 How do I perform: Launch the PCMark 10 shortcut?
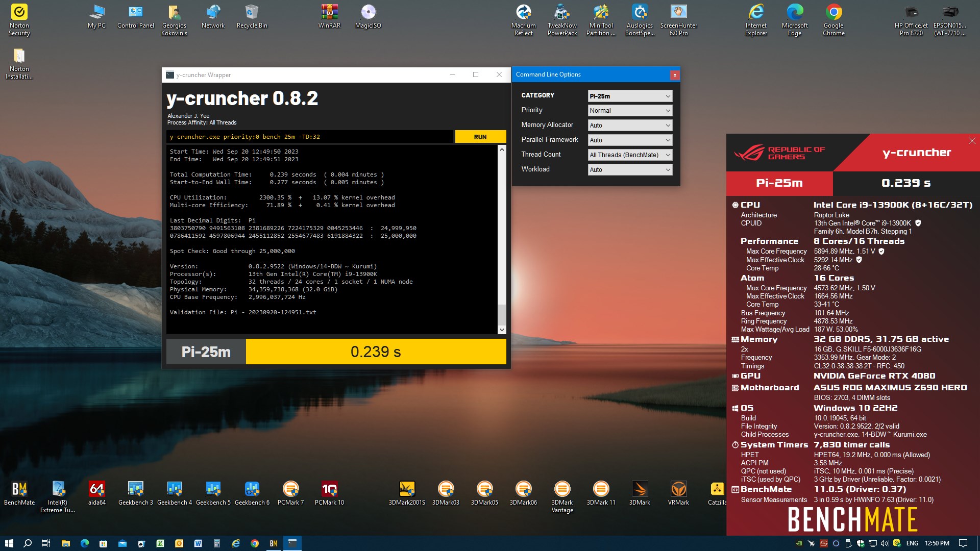pos(329,493)
